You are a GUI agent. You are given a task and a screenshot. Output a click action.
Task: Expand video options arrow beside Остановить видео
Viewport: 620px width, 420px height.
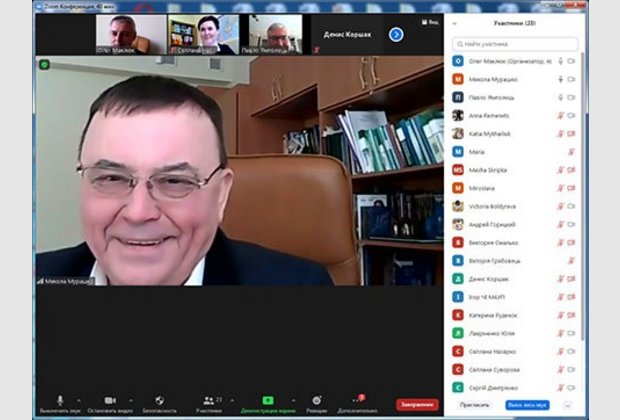pos(131,401)
